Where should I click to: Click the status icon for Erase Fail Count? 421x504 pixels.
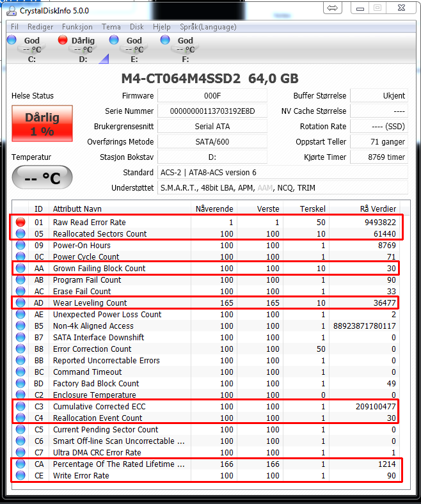click(x=20, y=291)
